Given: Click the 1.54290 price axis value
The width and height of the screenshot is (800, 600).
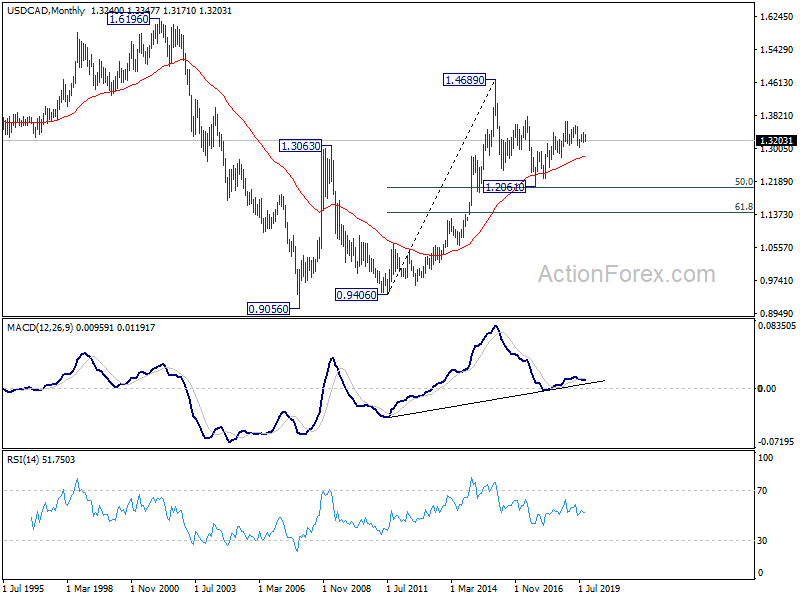Looking at the screenshot, I should [777, 49].
